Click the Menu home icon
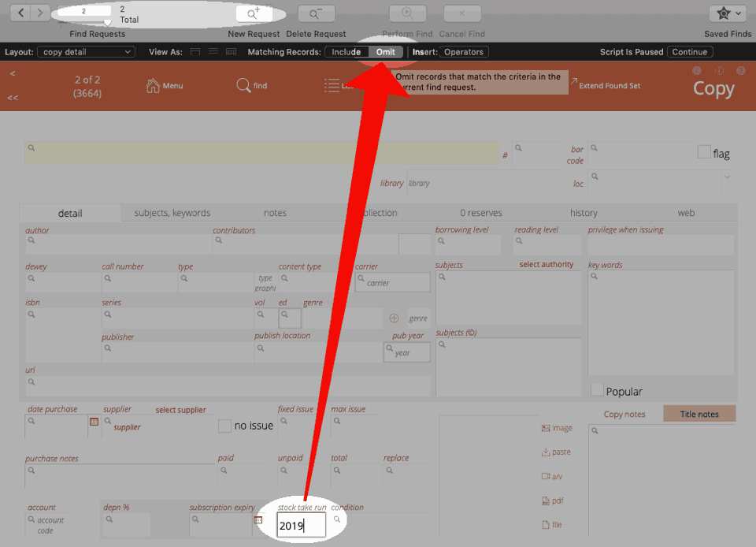 tap(153, 85)
